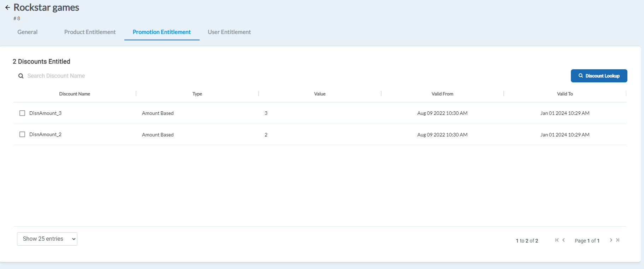This screenshot has width=644, height=269.
Task: Click value 3 in DisnAmount_3 row
Action: [x=266, y=113]
